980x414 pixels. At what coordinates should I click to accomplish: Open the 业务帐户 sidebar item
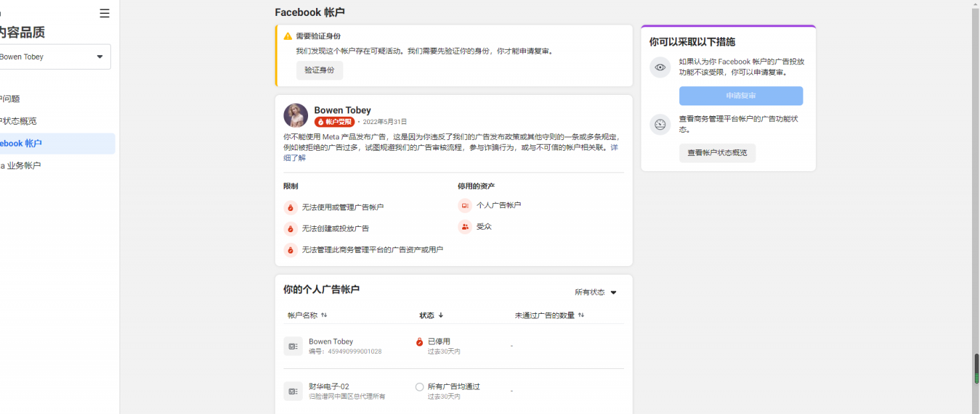(57, 166)
